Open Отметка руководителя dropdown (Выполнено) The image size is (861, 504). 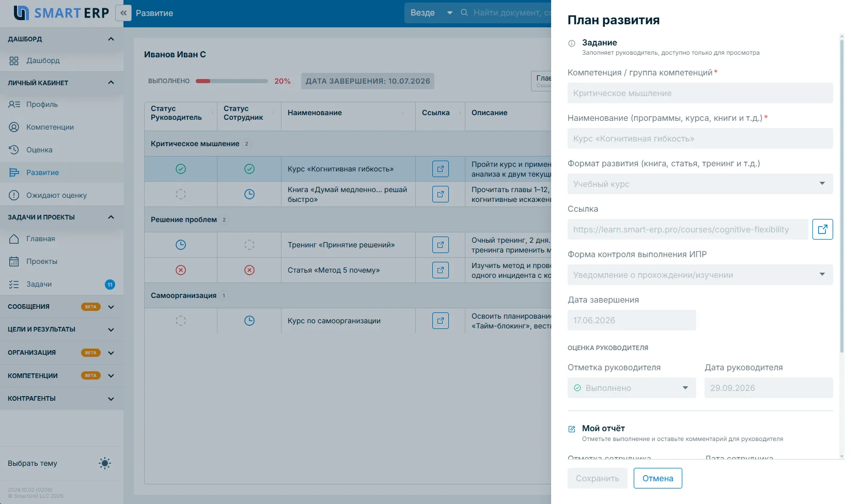click(632, 388)
